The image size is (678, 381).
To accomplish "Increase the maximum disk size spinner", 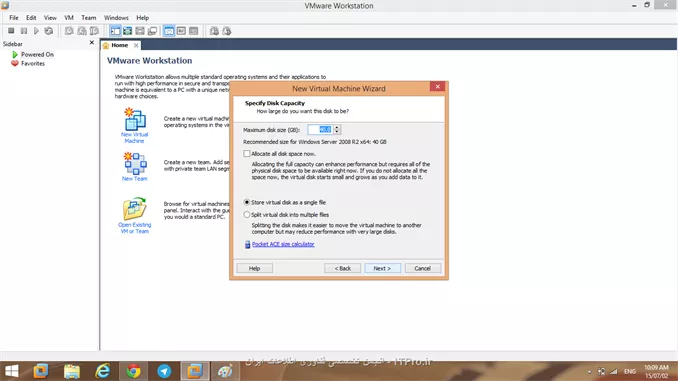I will tap(337, 127).
